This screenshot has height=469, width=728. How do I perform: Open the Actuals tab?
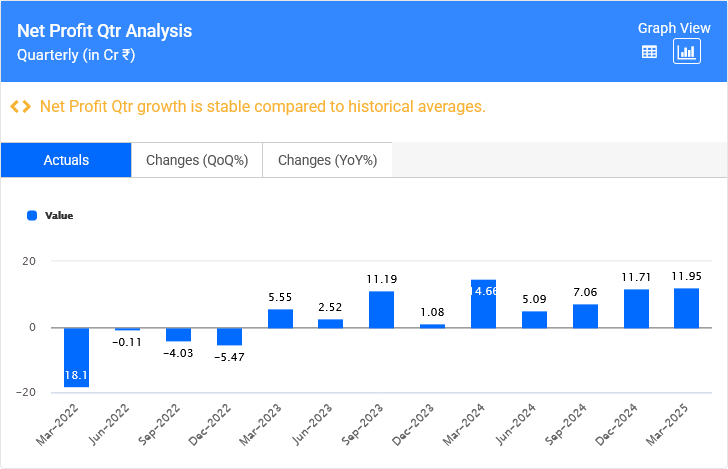point(66,160)
